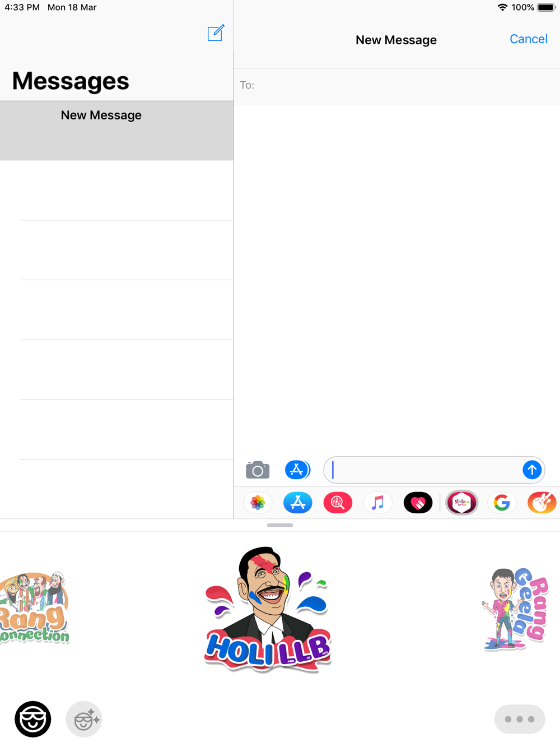
Task: Select the black glasses-face sticker category
Action: click(x=32, y=719)
